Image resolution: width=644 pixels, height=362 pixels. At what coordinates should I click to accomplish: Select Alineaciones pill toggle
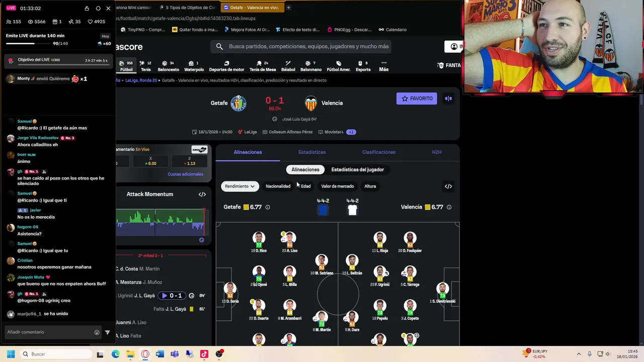pyautogui.click(x=305, y=169)
